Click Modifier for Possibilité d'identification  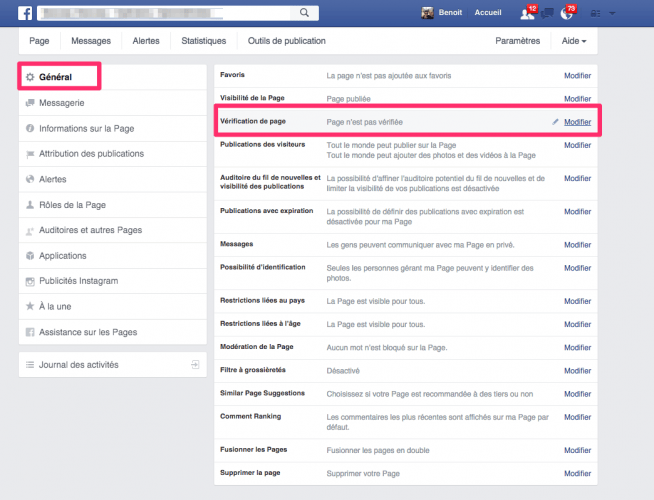click(x=577, y=268)
